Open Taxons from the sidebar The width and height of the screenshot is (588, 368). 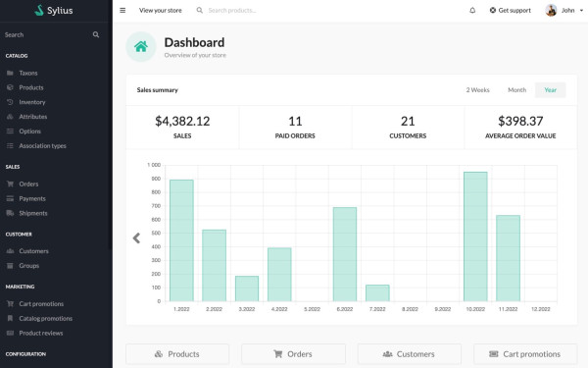click(x=28, y=73)
